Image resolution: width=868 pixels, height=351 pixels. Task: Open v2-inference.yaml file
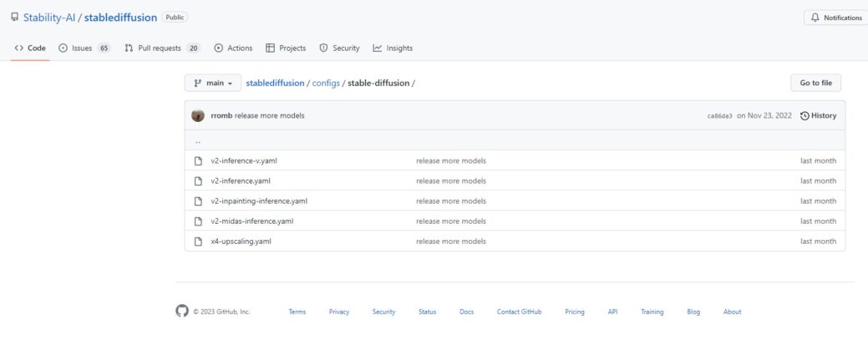point(241,181)
